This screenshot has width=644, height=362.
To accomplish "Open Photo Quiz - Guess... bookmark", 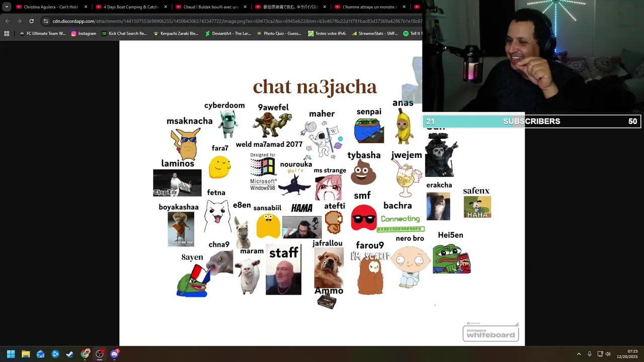I will (279, 34).
